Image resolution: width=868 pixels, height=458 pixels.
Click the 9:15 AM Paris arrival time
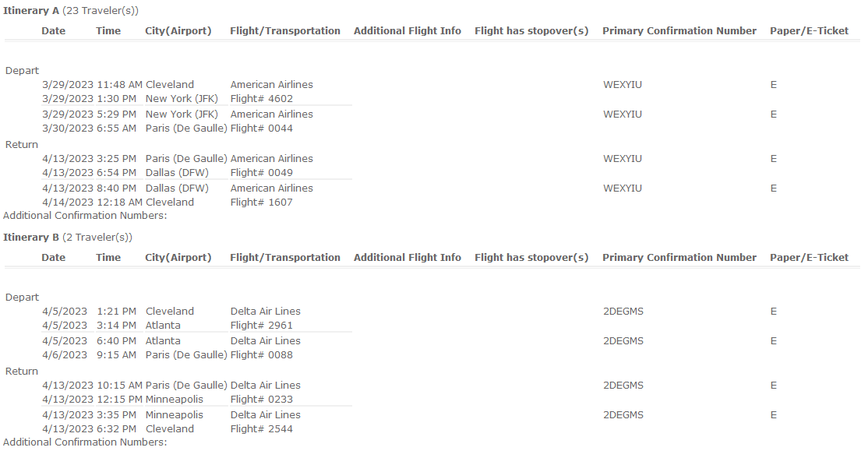[x=117, y=355]
